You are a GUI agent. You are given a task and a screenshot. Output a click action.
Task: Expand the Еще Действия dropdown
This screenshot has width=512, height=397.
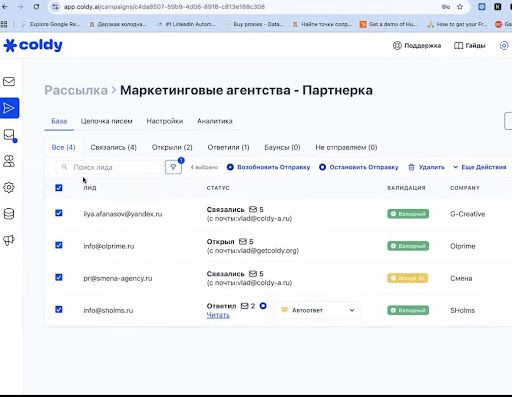point(480,167)
